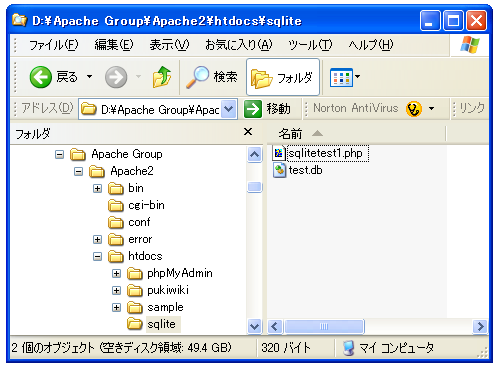Click the phpMyAdmin folder icon
The width and height of the screenshot is (497, 365).
point(135,273)
